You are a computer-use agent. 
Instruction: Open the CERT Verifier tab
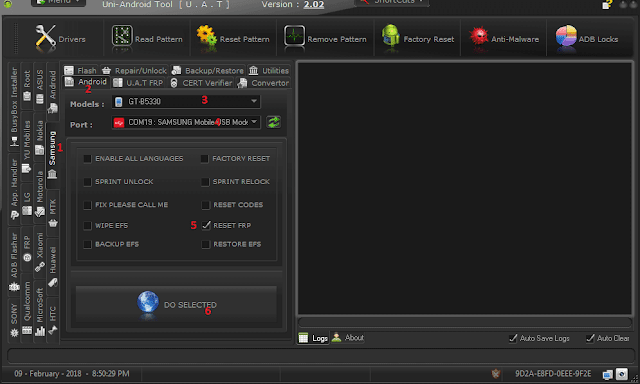coord(201,83)
